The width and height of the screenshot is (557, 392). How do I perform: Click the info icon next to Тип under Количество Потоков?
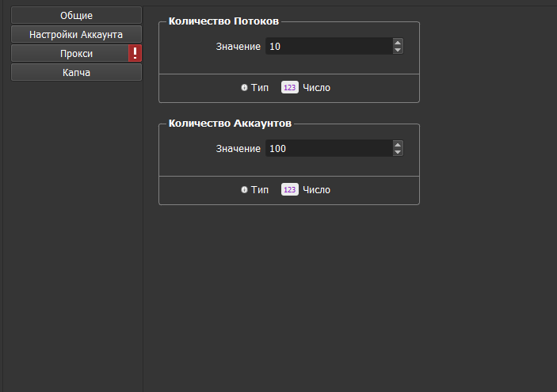245,88
